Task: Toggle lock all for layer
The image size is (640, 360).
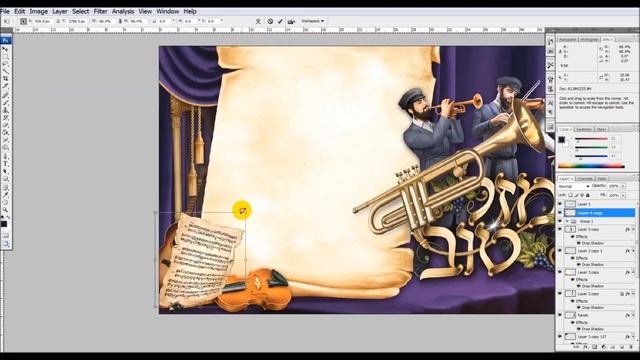Action: click(588, 195)
